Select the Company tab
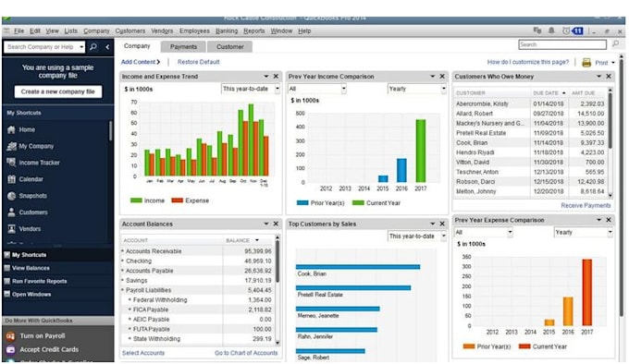 click(137, 46)
